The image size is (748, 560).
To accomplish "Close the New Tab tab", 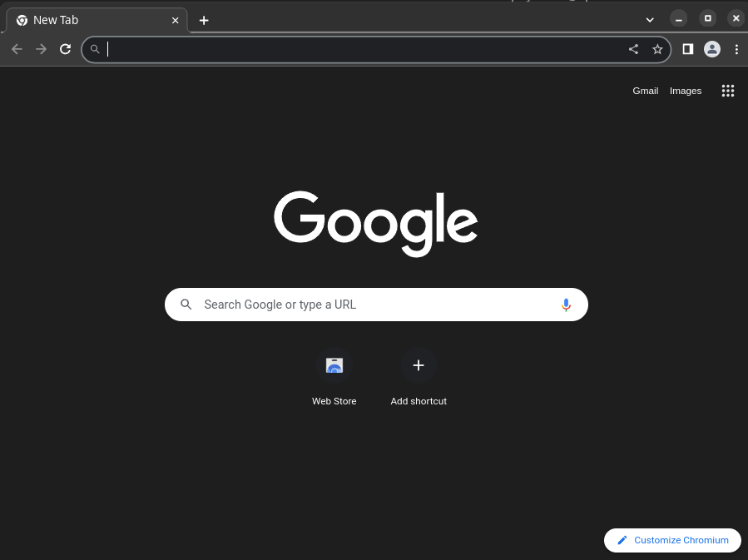I will click(175, 21).
